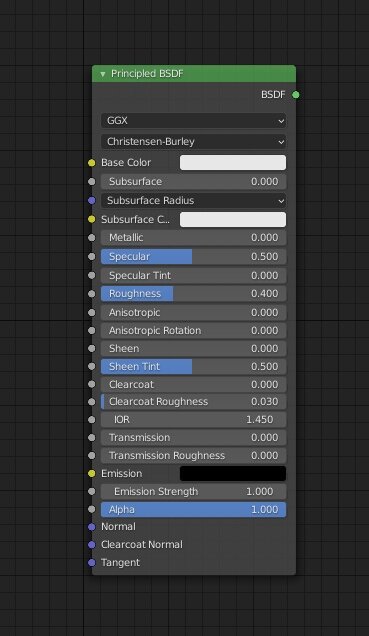This screenshot has height=636, width=369.
Task: Click the Normal input label
Action: click(x=118, y=526)
